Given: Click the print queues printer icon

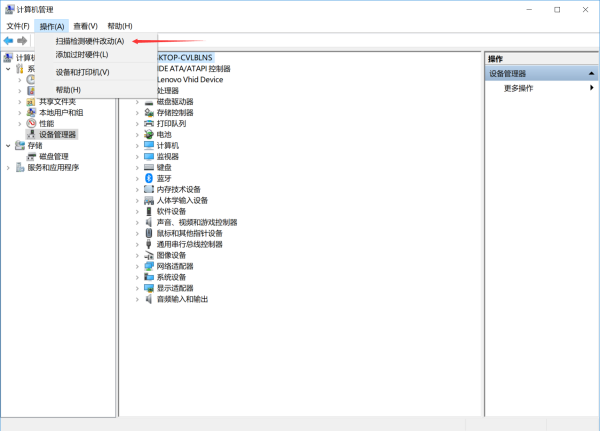Looking at the screenshot, I should pyautogui.click(x=149, y=124).
